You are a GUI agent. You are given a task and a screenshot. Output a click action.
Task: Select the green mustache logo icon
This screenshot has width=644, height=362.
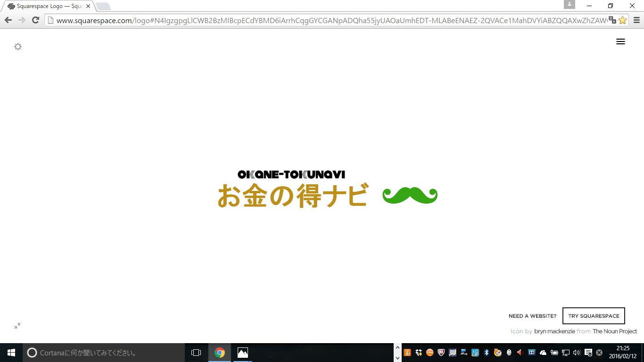(x=410, y=196)
